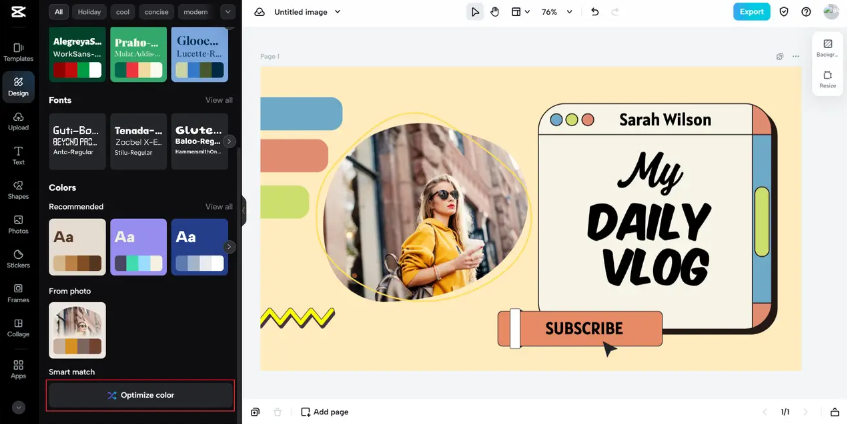Select the Tenada font pairing card
Viewport: 847px width, 424px height.
138,142
